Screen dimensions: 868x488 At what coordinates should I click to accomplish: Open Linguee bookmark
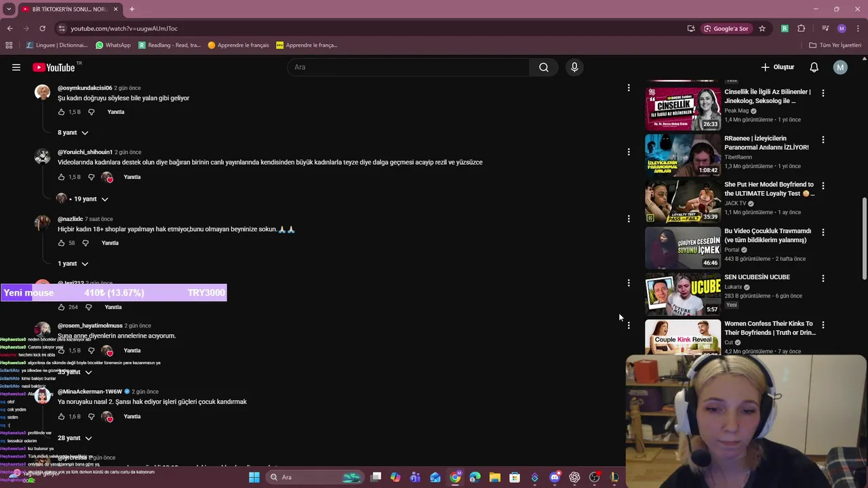pyautogui.click(x=57, y=45)
